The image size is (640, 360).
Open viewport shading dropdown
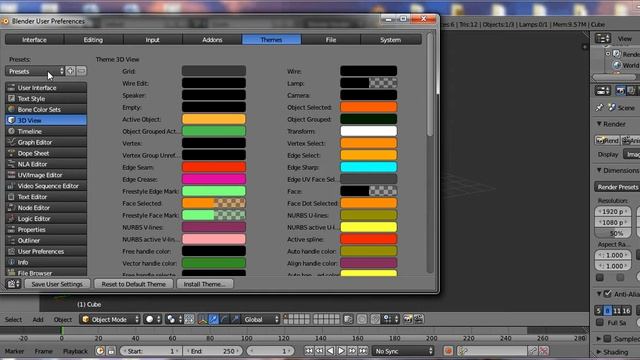coord(153,320)
